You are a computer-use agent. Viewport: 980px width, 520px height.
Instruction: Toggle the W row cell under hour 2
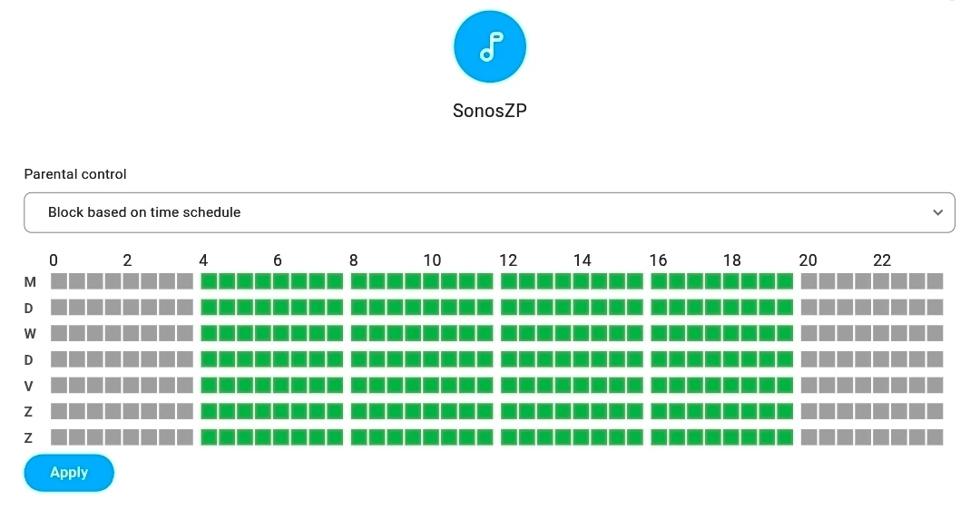click(x=131, y=333)
